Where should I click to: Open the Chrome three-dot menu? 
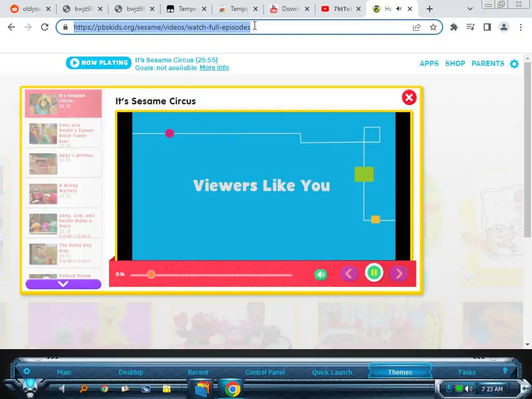pos(521,27)
